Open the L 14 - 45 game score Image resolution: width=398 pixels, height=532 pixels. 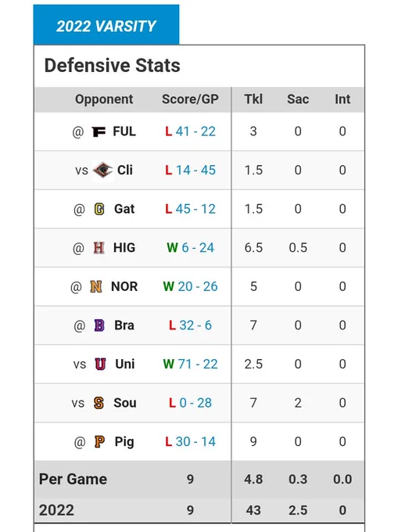(x=190, y=170)
